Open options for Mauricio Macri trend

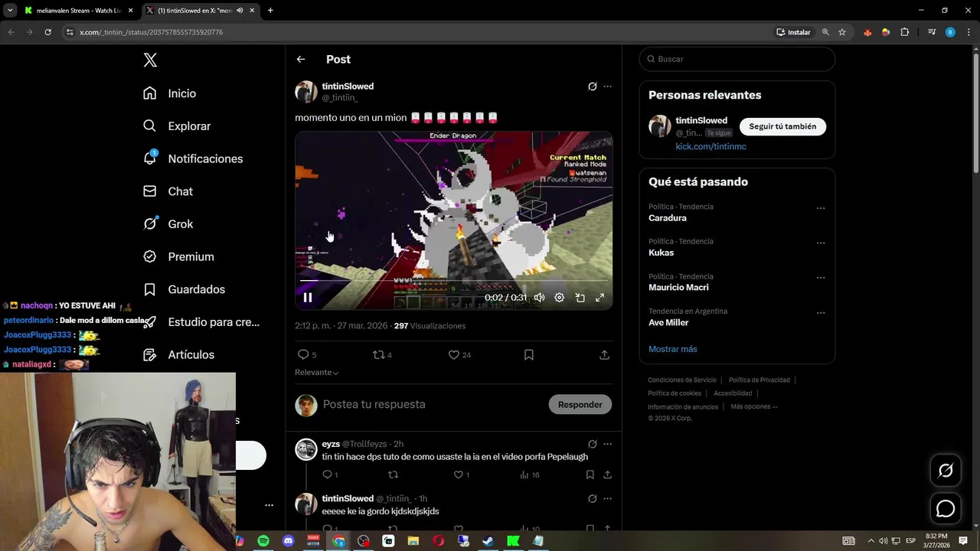click(x=821, y=278)
